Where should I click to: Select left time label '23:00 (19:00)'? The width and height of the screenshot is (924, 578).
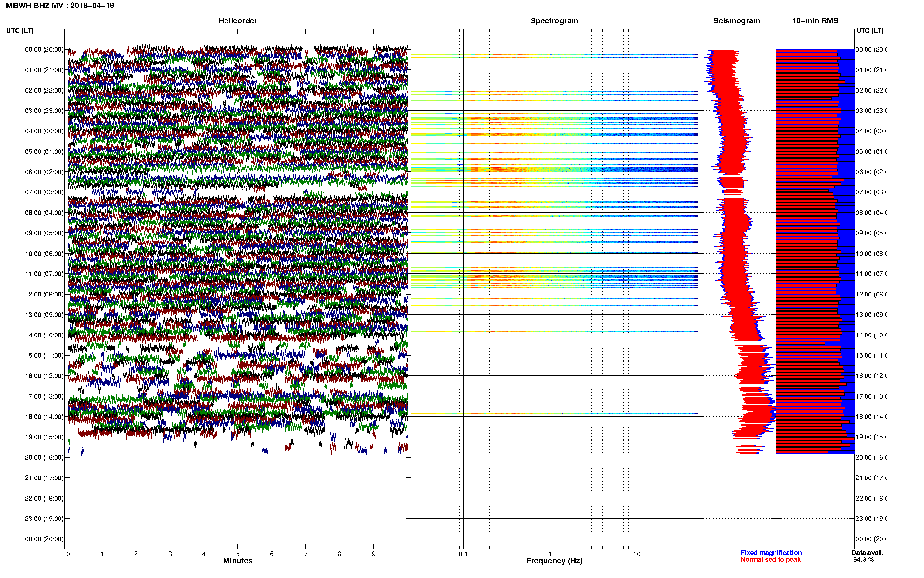tap(44, 519)
